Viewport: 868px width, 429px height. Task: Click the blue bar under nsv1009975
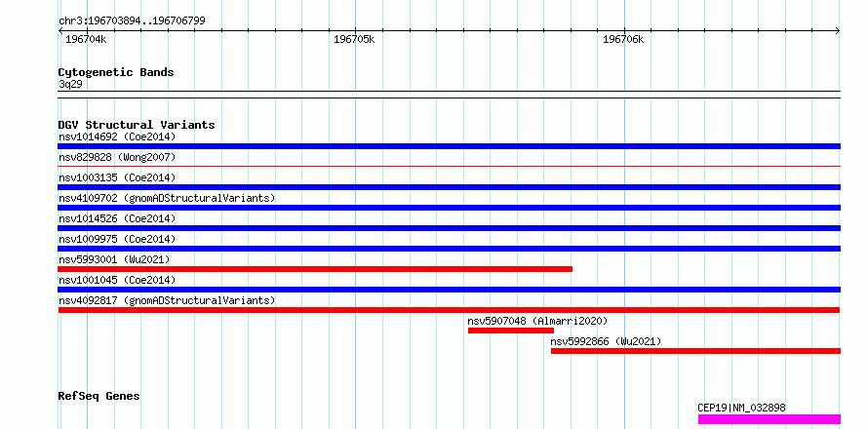coord(449,249)
